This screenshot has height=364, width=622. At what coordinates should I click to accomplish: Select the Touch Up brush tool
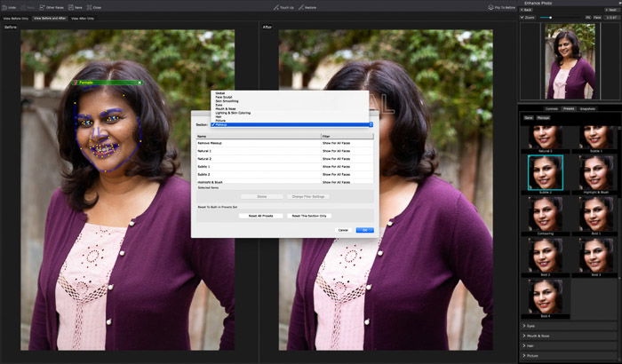pyautogui.click(x=283, y=7)
